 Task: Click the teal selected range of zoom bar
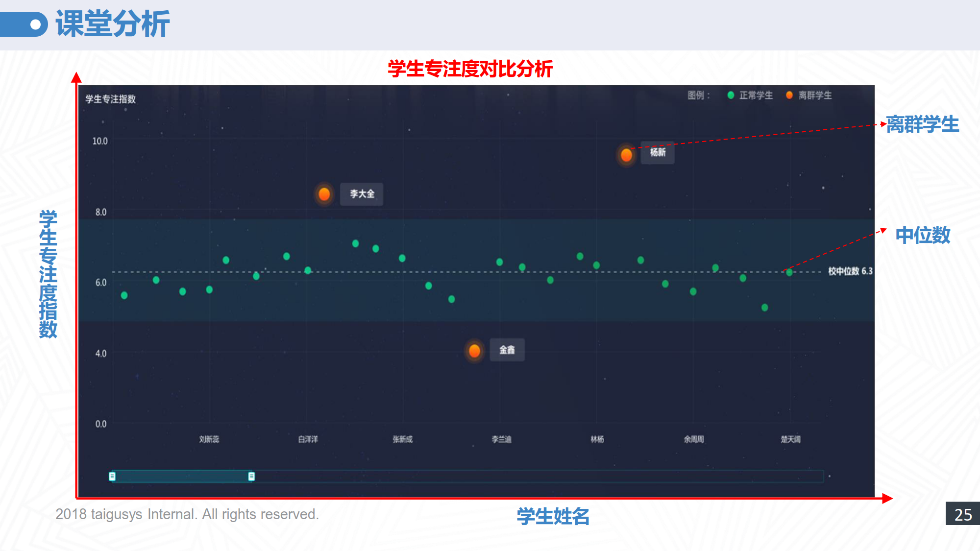click(181, 476)
